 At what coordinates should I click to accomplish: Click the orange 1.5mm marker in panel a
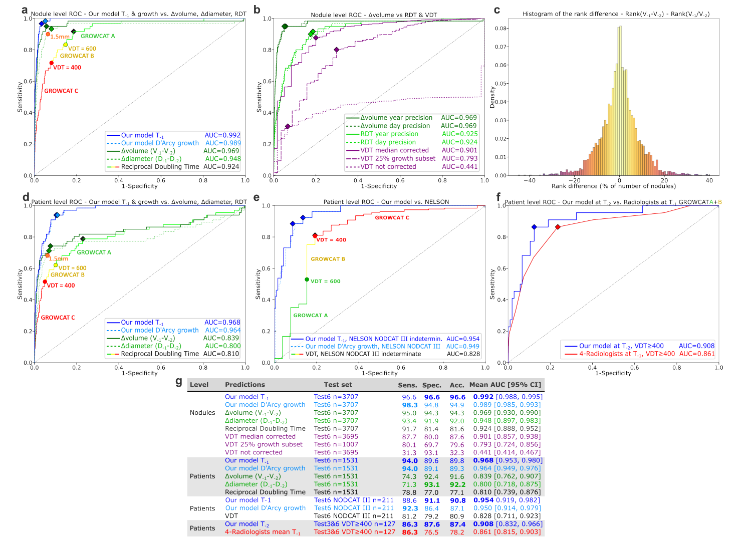pos(48,34)
